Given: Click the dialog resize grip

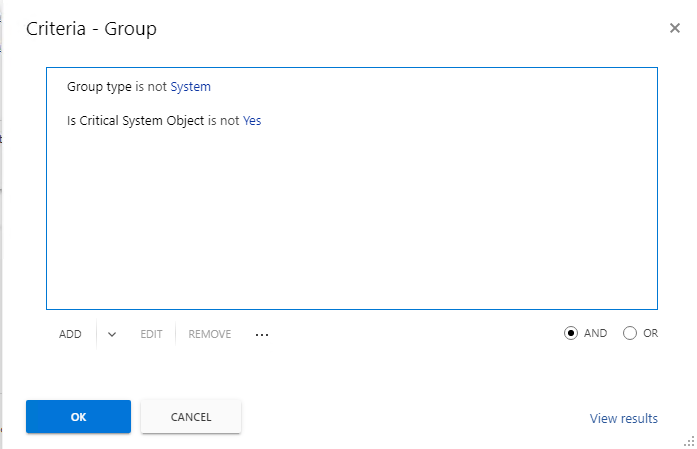Looking at the screenshot, I should click(x=689, y=441).
